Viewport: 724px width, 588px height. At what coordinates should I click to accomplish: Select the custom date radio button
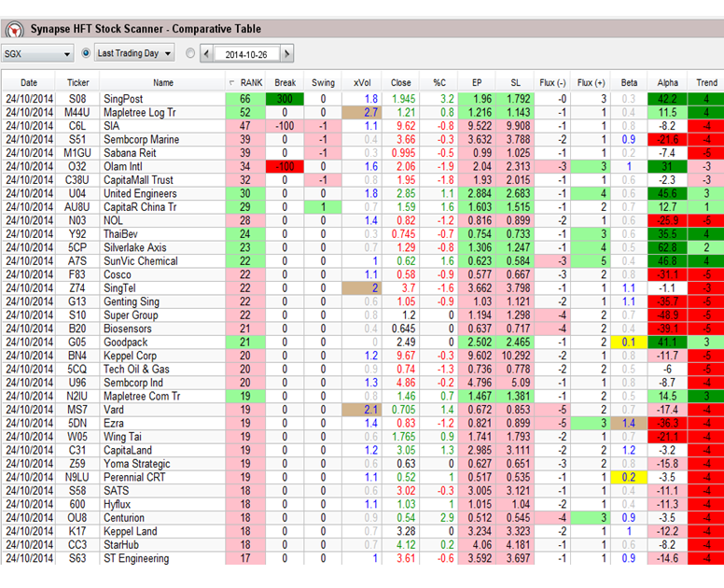(190, 54)
